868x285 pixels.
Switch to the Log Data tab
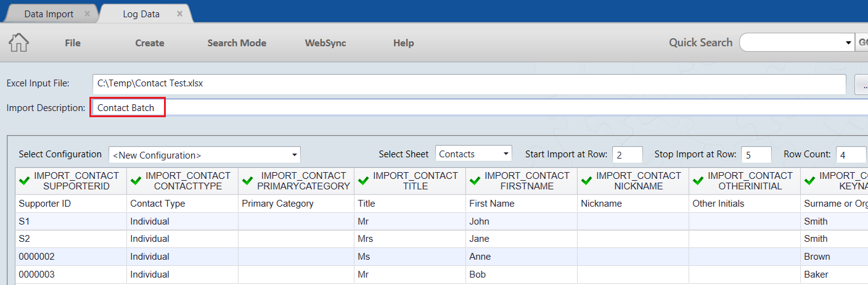click(141, 14)
